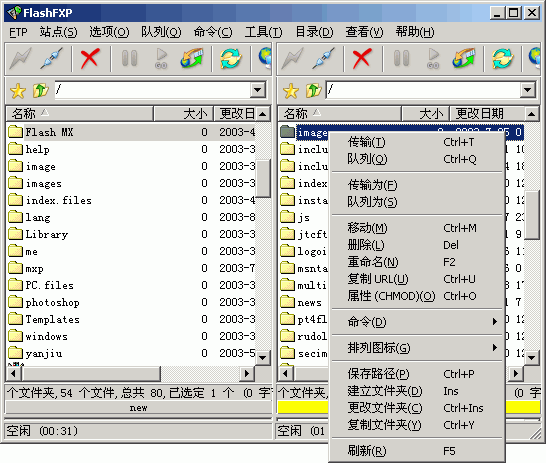Click the left pane horizontal scrollbar thumb
Screen dimensions: 546x463
pyautogui.click(x=91, y=374)
